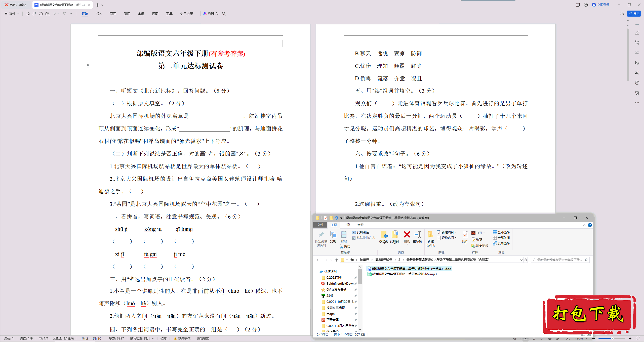Click the search magnifier next to WPS AI

[224, 14]
